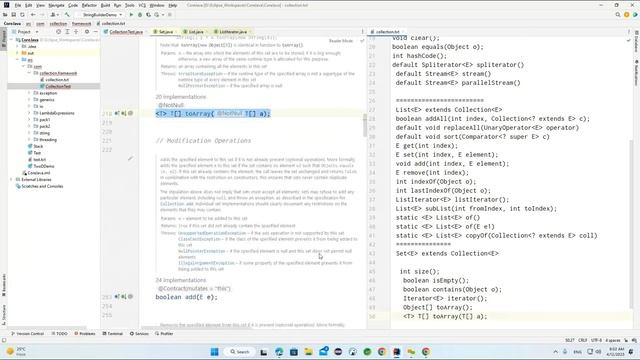The image size is (640, 360).
Task: Open the Profiler tool window
Action: [164, 333]
